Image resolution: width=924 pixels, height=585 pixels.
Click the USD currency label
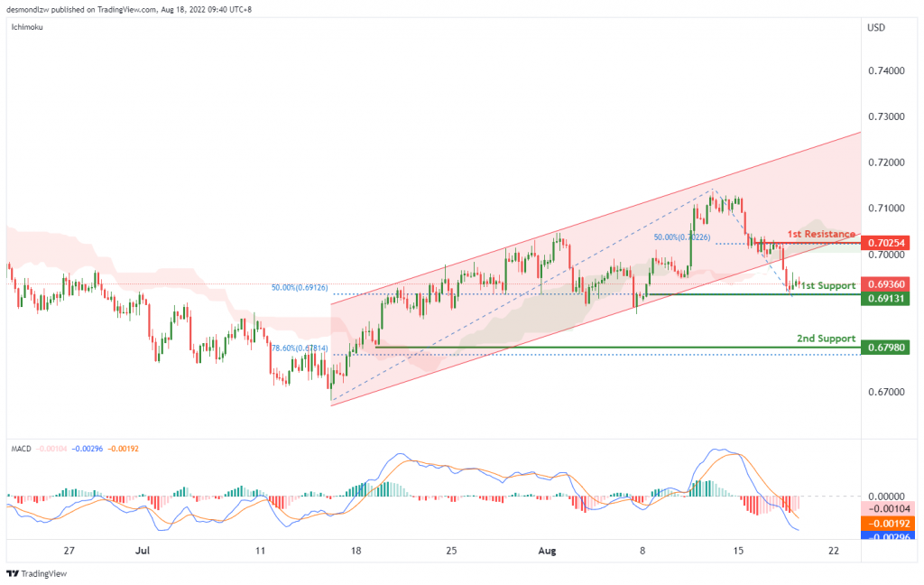(x=875, y=28)
